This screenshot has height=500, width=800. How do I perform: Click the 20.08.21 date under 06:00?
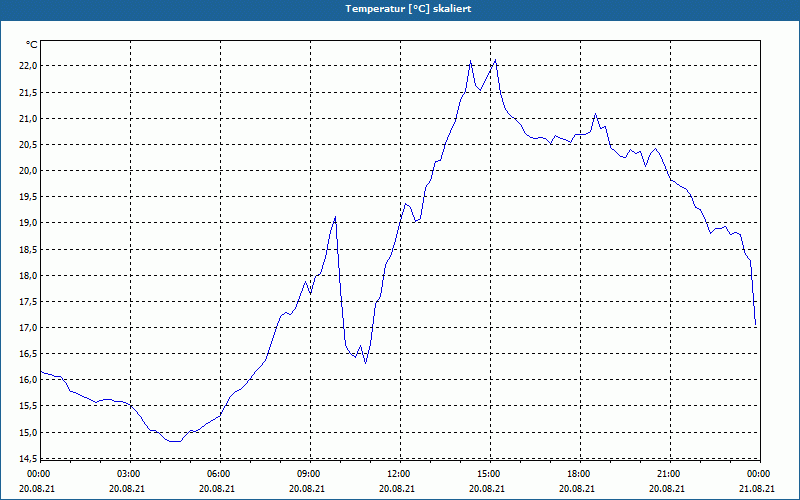pyautogui.click(x=217, y=488)
